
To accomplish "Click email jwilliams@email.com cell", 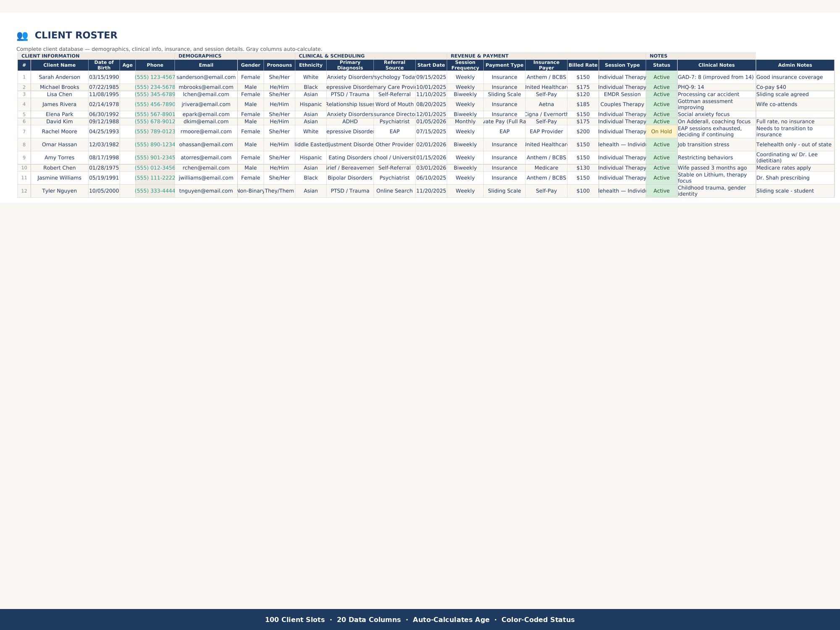I will [x=206, y=178].
